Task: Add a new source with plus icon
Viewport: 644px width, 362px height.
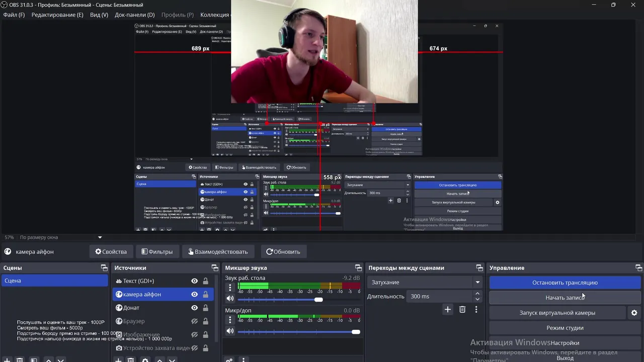Action: click(118, 360)
